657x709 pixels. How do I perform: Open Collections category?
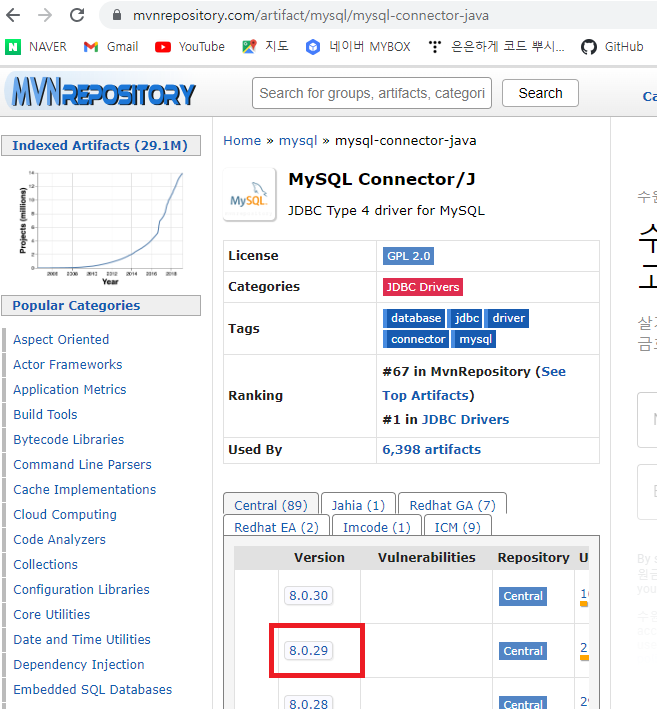tap(46, 564)
